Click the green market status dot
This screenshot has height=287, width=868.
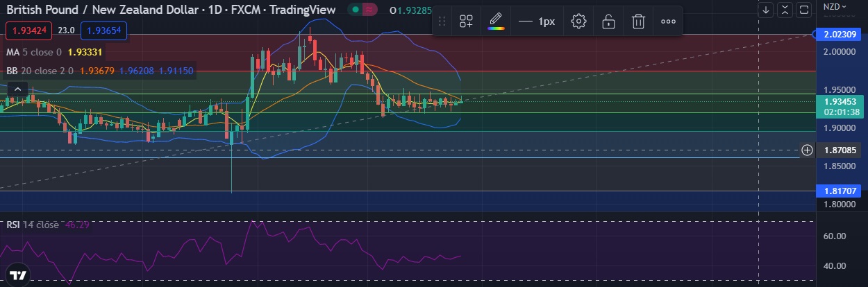pyautogui.click(x=355, y=10)
